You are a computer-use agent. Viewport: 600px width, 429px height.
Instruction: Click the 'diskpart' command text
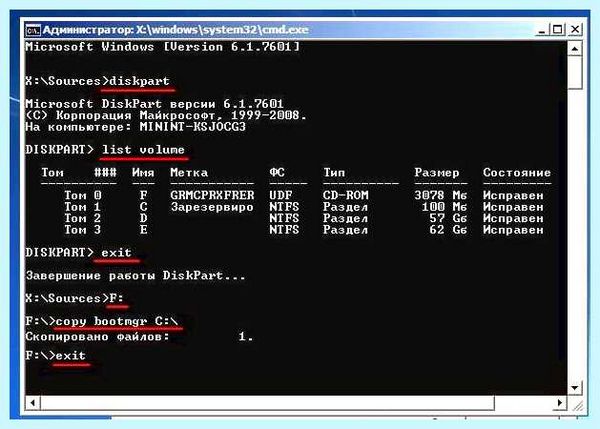click(139, 81)
